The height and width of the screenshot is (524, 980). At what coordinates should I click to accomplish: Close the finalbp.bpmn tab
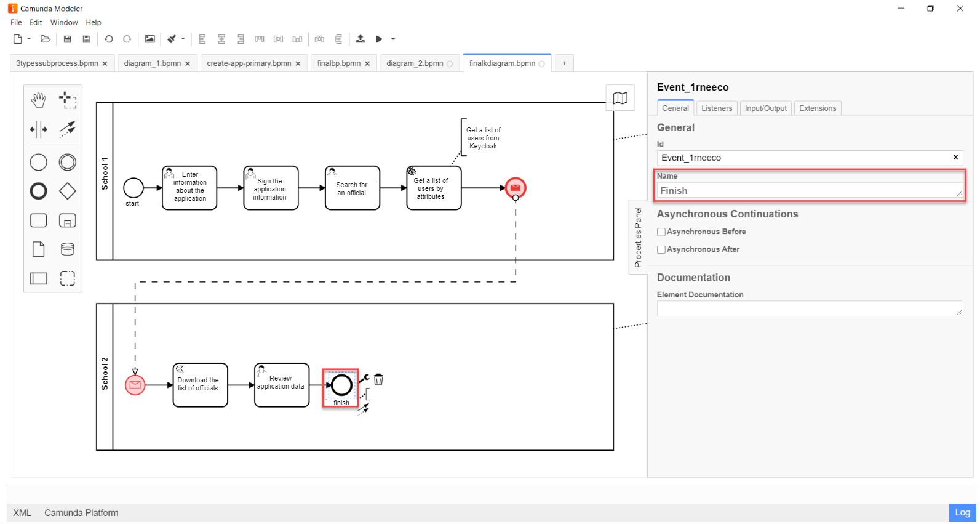coord(367,63)
